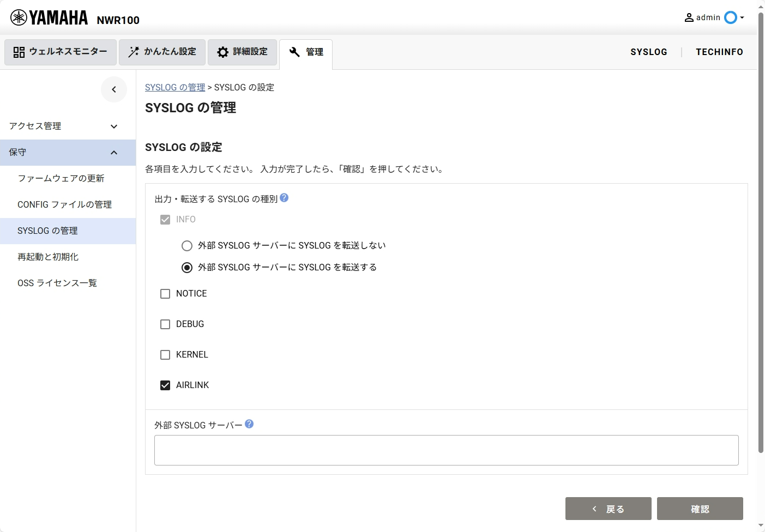Image resolution: width=765 pixels, height=532 pixels.
Task: Open 詳細設定 gear tab
Action: [242, 52]
